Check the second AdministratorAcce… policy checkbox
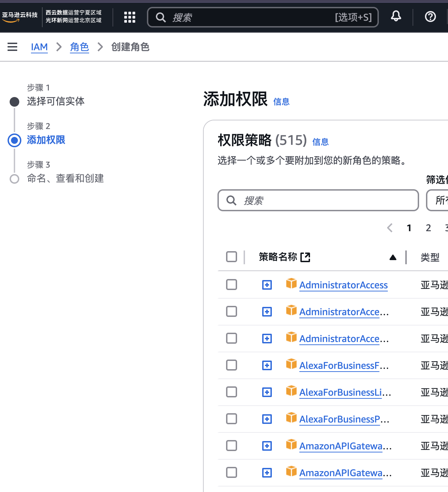Screen dimensions: 448x492 tap(232, 311)
